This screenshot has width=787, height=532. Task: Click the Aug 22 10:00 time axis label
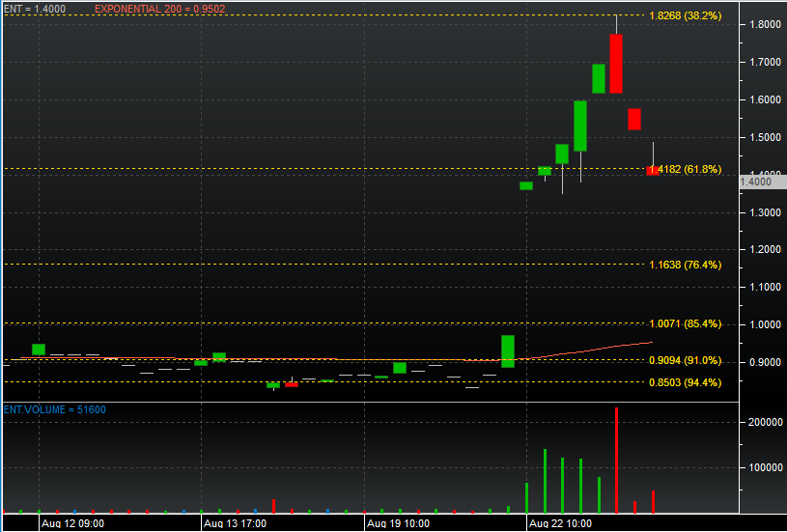click(560, 523)
